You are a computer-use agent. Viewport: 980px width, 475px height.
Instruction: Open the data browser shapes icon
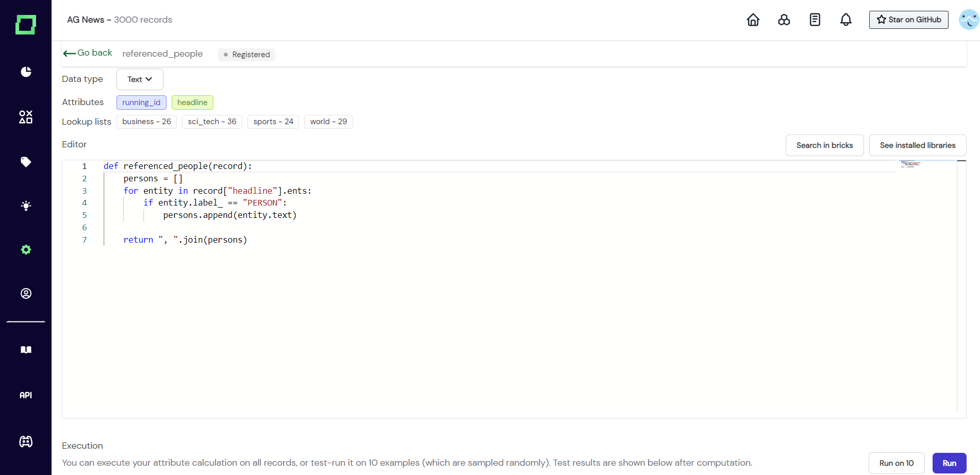[x=26, y=117]
